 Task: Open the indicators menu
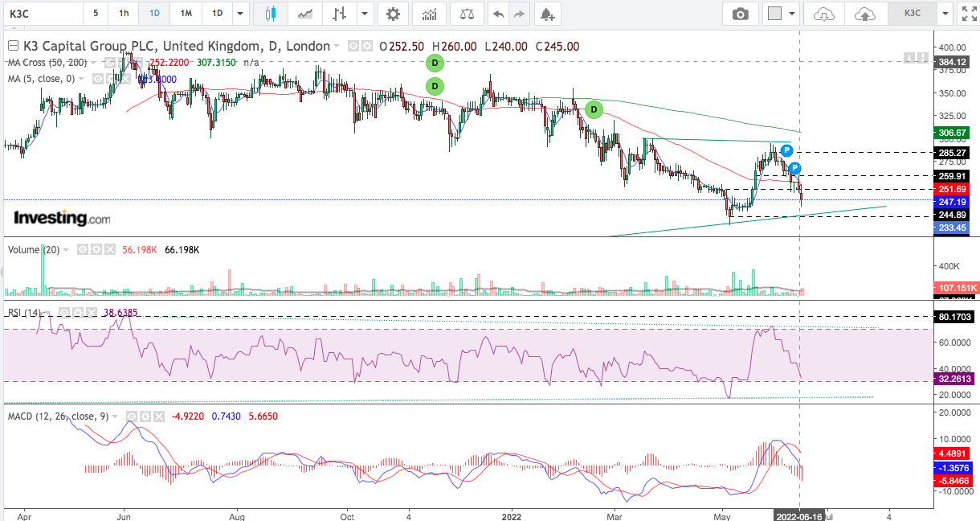pyautogui.click(x=429, y=14)
